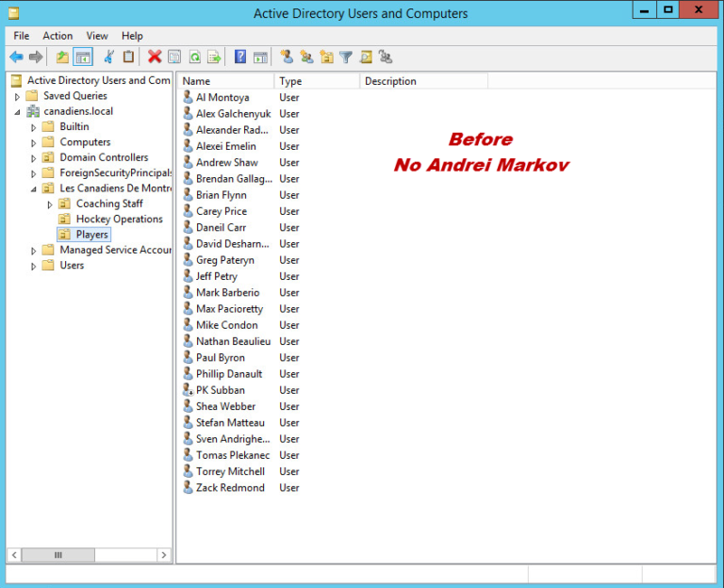Collapse Les Canadiens De Montreal OU
The image size is (724, 588).
pos(33,189)
